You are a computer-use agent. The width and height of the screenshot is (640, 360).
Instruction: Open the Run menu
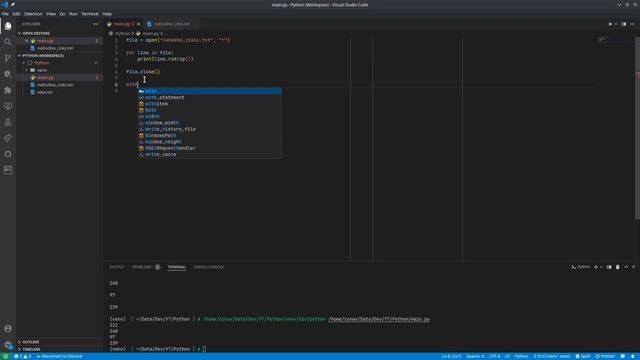[x=73, y=14]
